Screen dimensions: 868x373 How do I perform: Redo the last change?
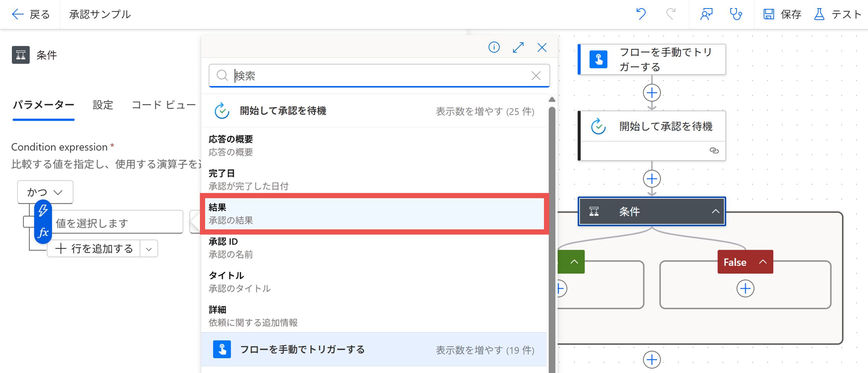click(x=670, y=14)
